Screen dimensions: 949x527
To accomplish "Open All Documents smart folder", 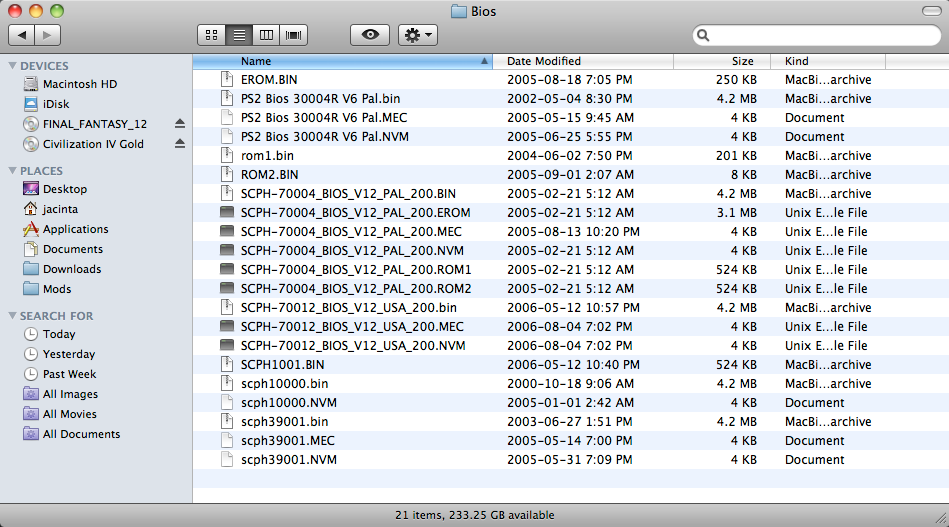I will (81, 434).
